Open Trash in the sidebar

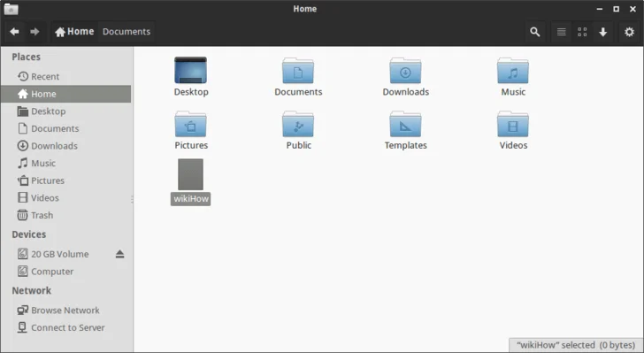pyautogui.click(x=65, y=215)
